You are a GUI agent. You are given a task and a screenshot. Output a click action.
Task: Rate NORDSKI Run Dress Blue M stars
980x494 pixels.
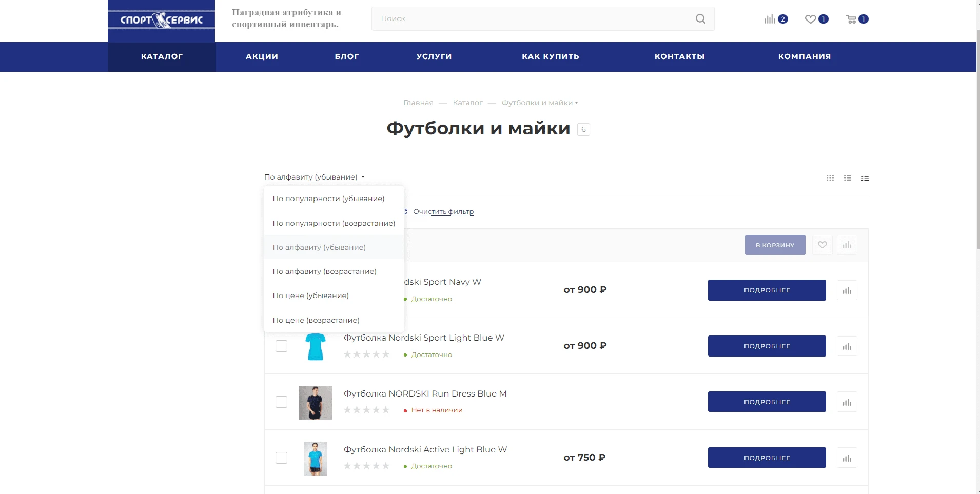coord(367,410)
